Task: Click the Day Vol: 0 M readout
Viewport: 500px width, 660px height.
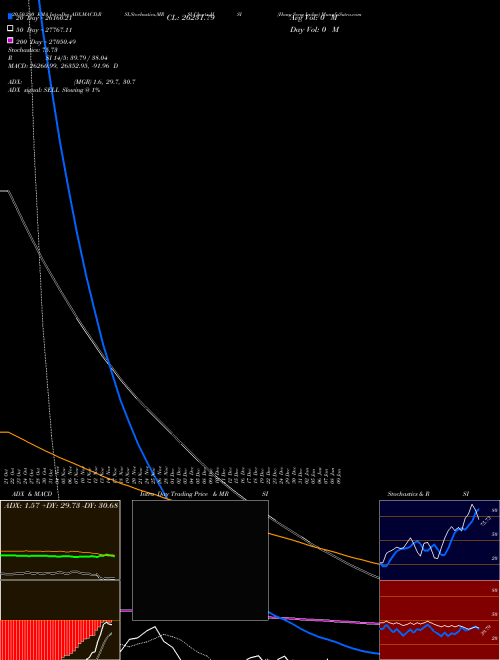Action: (314, 29)
